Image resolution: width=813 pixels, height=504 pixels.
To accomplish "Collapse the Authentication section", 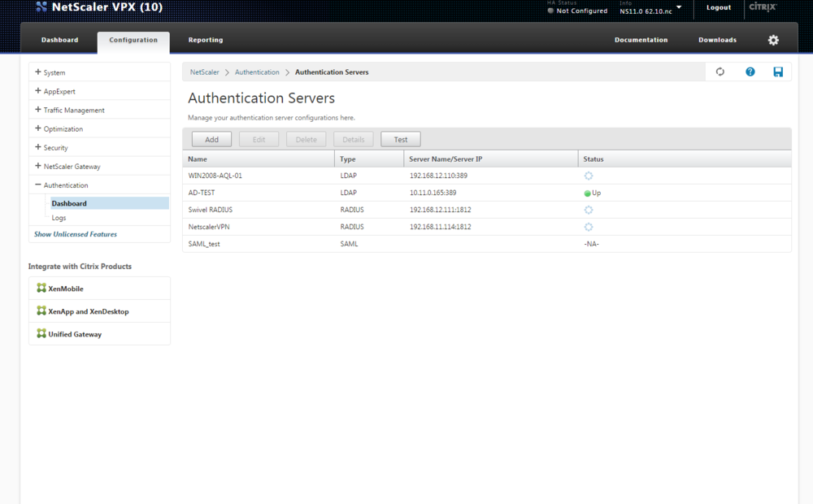I will (x=36, y=185).
